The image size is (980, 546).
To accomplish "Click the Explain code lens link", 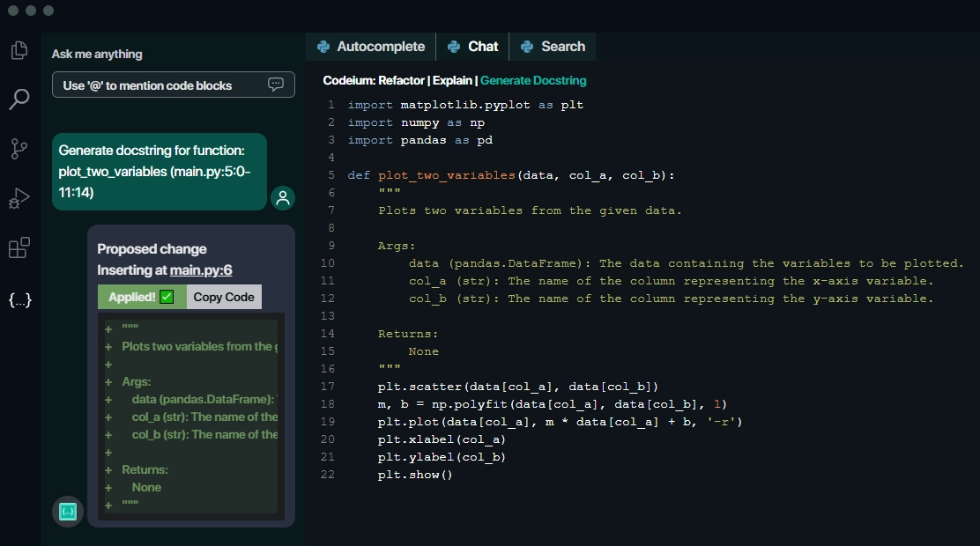I will coord(452,80).
